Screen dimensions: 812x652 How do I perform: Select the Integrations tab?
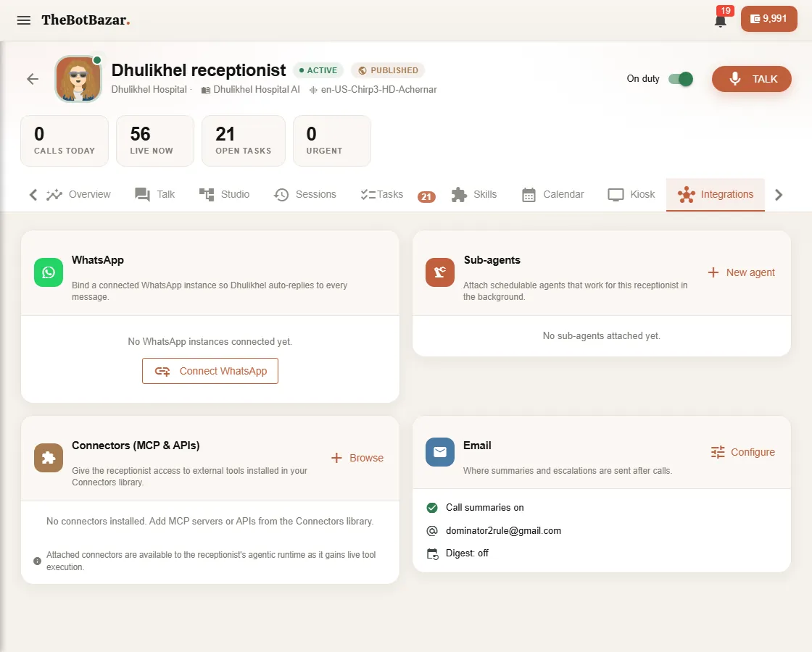pos(715,195)
